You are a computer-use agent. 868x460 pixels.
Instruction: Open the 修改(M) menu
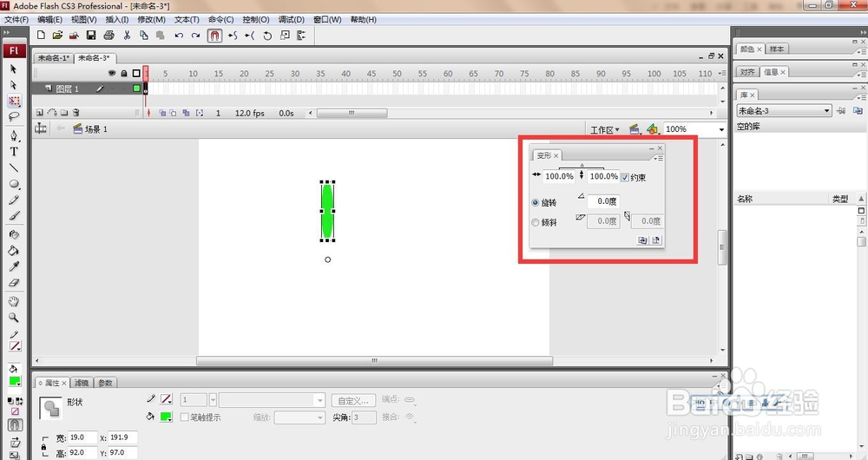coord(151,19)
